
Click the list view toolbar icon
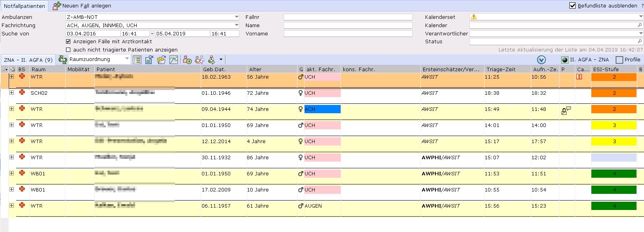(137, 60)
